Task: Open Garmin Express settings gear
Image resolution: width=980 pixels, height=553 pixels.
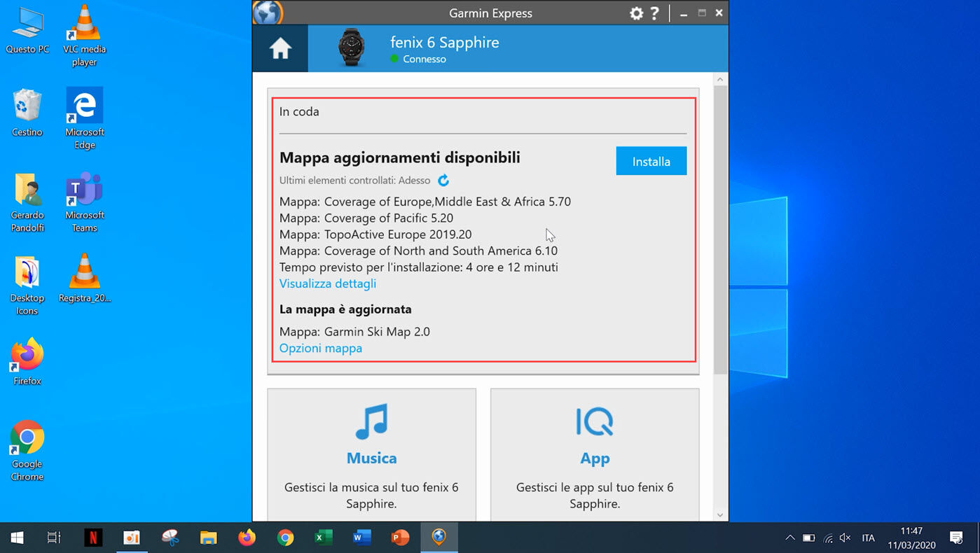Action: pyautogui.click(x=636, y=13)
